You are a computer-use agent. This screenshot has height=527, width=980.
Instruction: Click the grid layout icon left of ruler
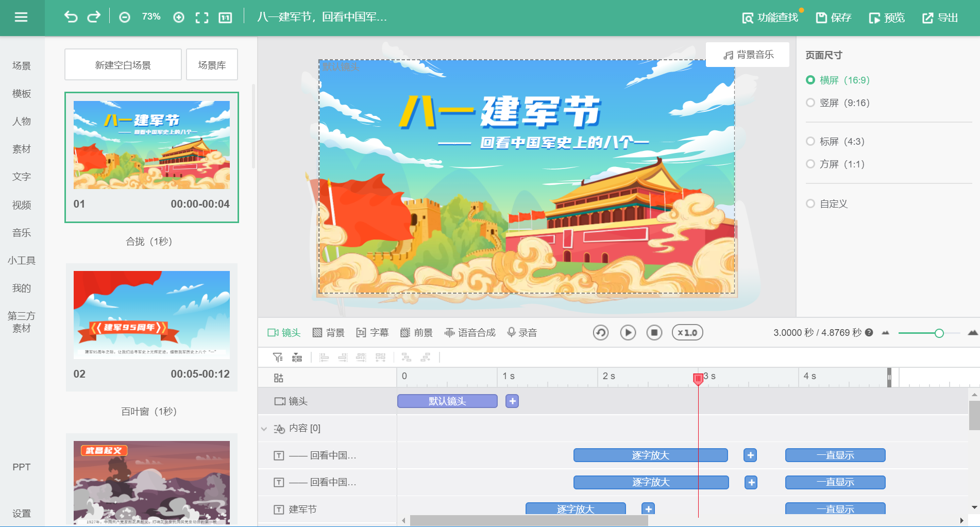click(279, 378)
